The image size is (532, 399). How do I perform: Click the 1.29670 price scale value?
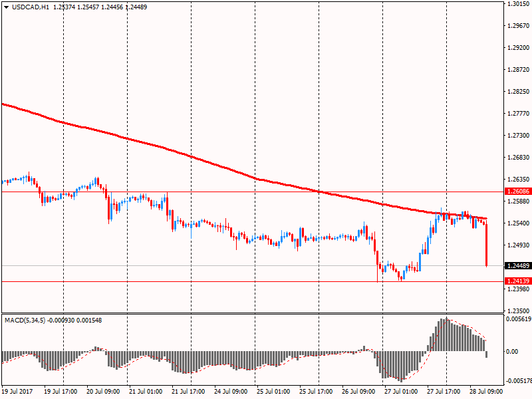pos(518,26)
